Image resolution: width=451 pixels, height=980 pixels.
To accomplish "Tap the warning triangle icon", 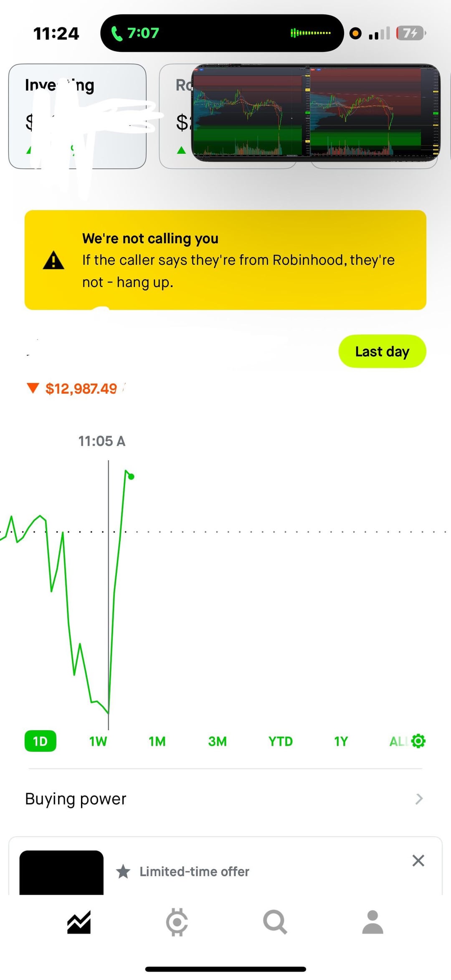I will pos(53,260).
